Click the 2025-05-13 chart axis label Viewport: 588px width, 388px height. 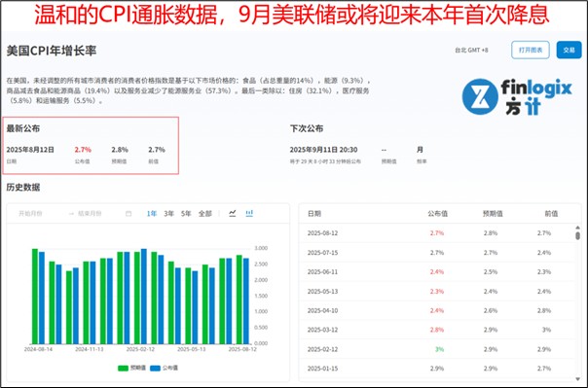[191, 349]
